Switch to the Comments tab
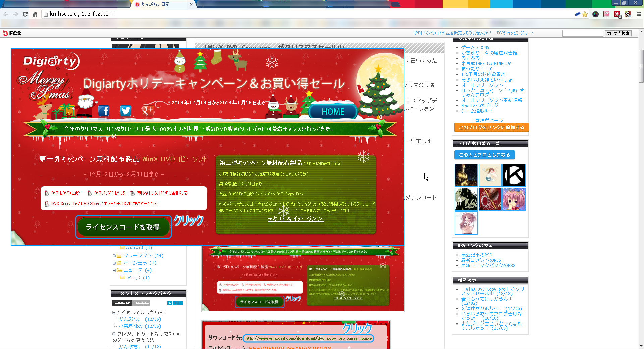 [x=122, y=303]
